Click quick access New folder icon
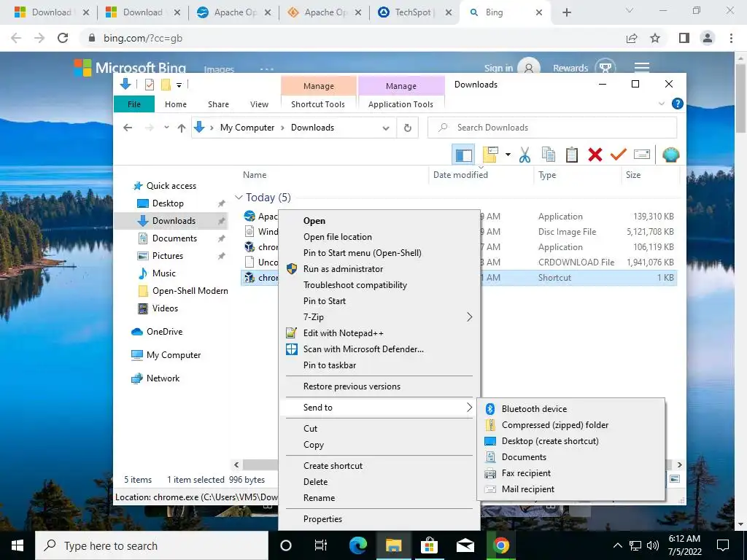 tap(166, 85)
